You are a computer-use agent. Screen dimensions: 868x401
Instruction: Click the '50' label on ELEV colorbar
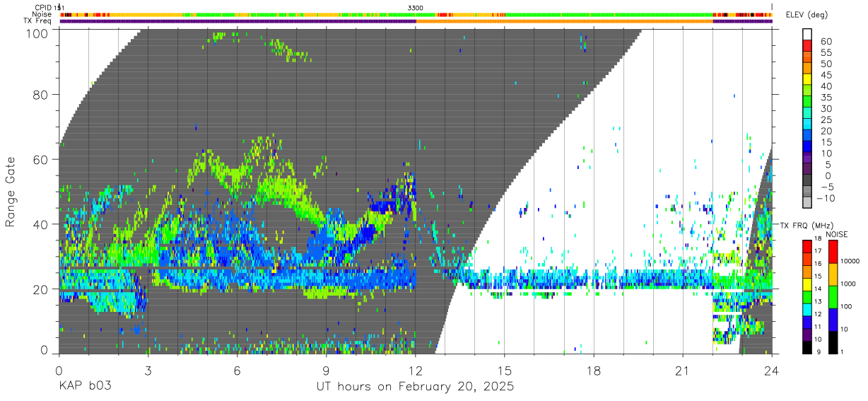tap(826, 64)
